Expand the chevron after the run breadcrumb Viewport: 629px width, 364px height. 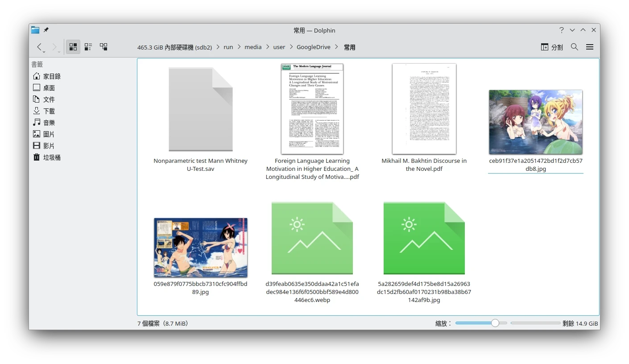pos(239,47)
